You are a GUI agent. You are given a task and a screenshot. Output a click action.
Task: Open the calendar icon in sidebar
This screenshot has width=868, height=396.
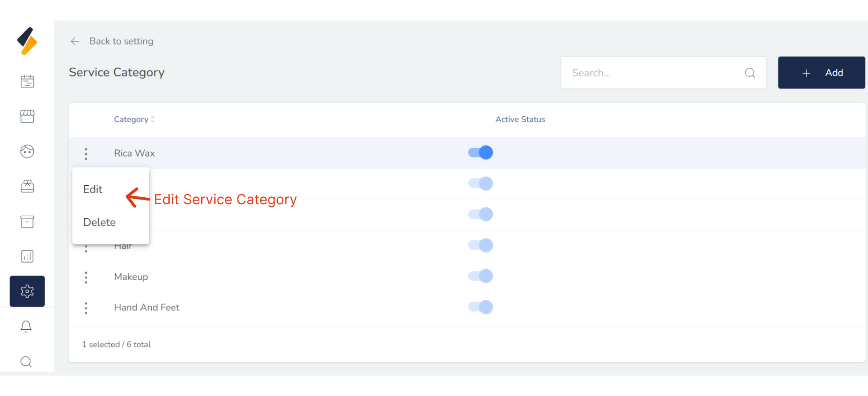(27, 82)
